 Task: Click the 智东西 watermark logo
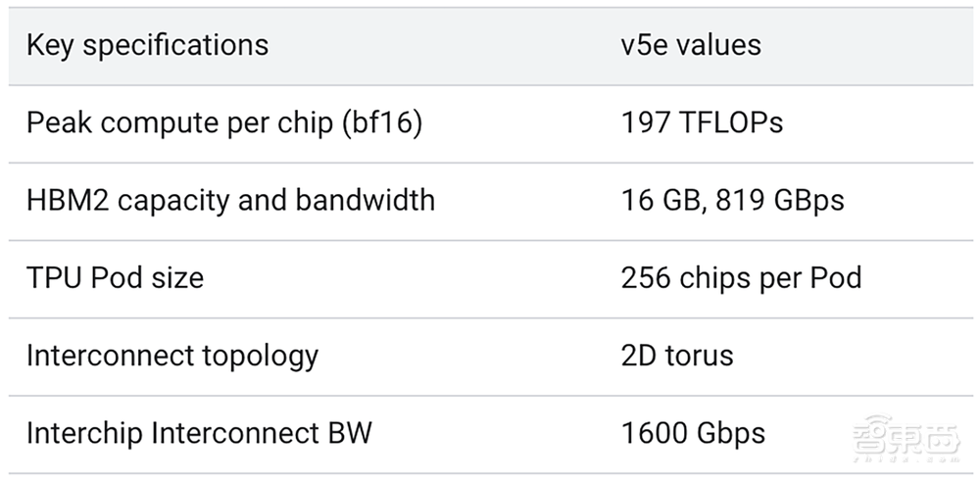906,434
